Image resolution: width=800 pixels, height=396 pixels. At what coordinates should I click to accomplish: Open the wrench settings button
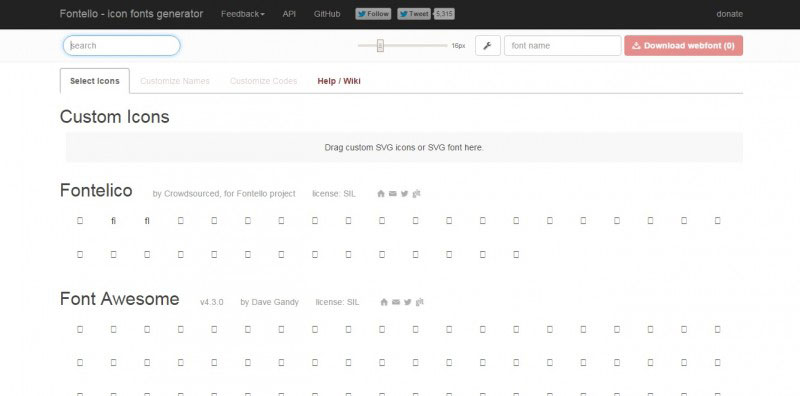click(x=487, y=45)
